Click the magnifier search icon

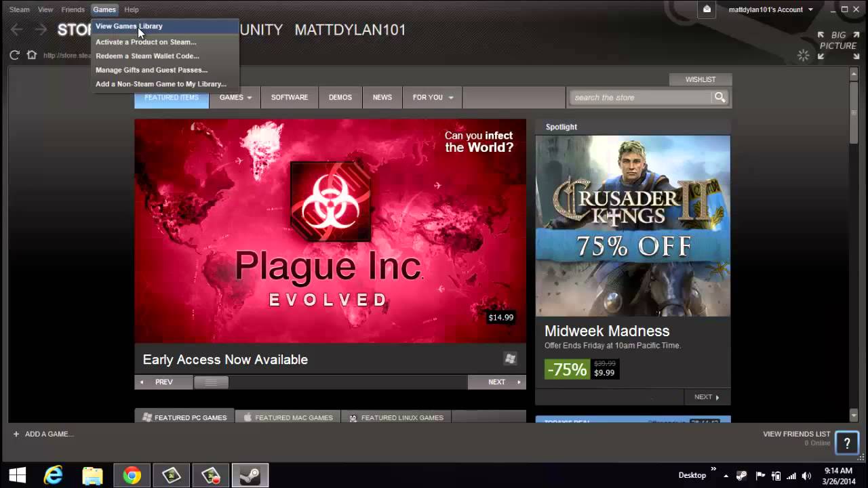coord(719,98)
